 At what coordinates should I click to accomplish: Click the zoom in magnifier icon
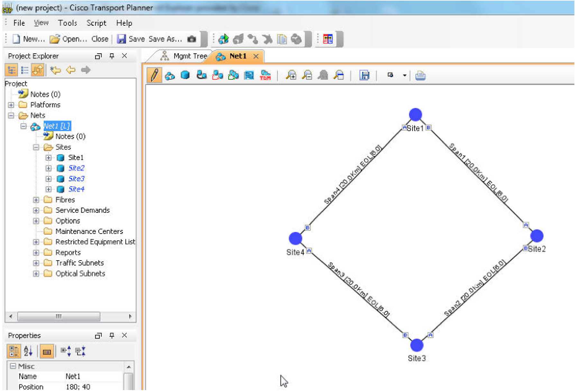coord(291,76)
